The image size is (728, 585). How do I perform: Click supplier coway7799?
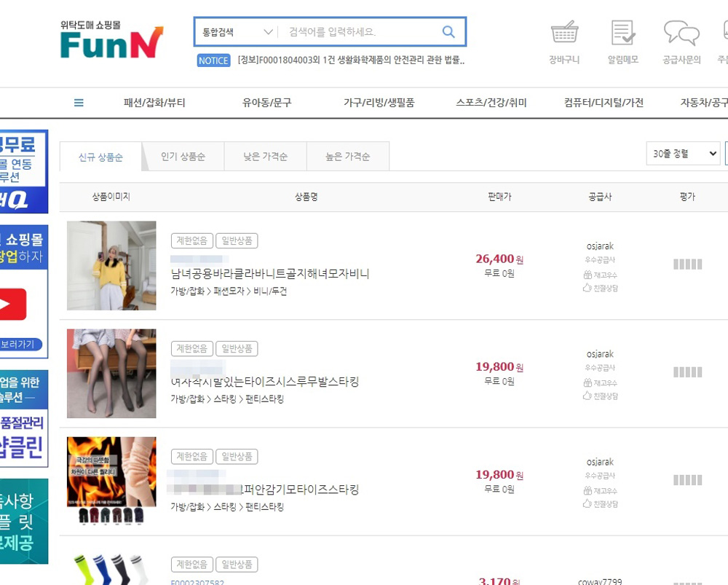(600, 581)
